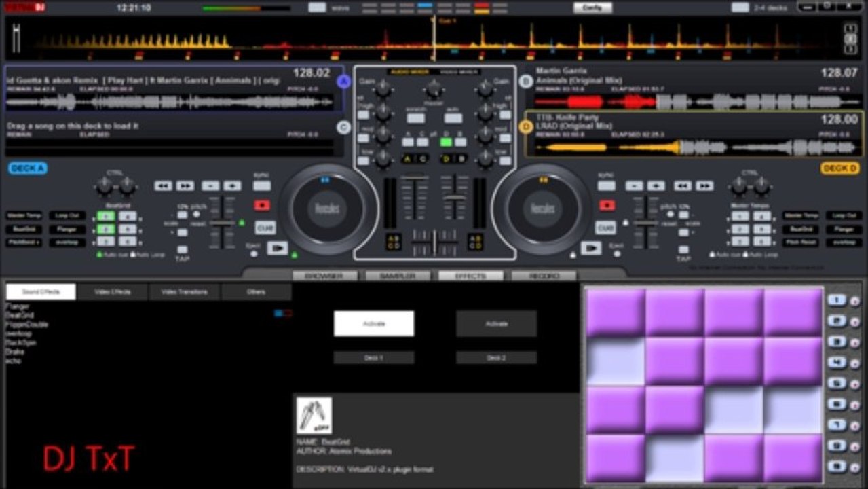
Task: Click the left deck pitch plus button
Action: click(x=232, y=185)
